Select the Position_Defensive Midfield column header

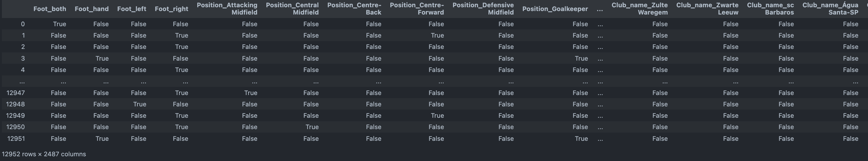(x=483, y=9)
